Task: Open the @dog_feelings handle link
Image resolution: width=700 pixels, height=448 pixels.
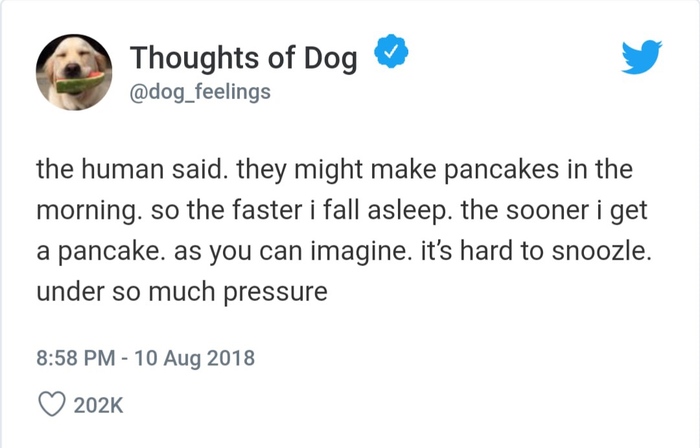Action: point(200,92)
